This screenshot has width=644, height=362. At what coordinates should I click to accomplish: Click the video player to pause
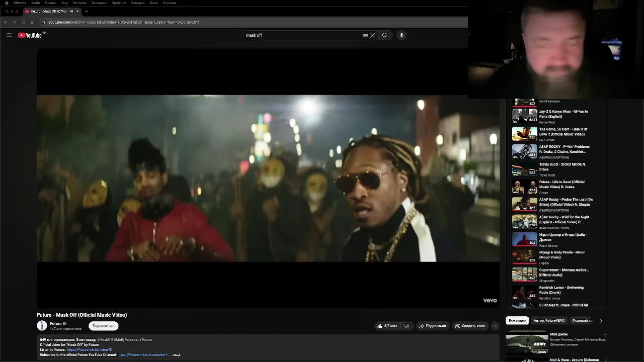(268, 178)
